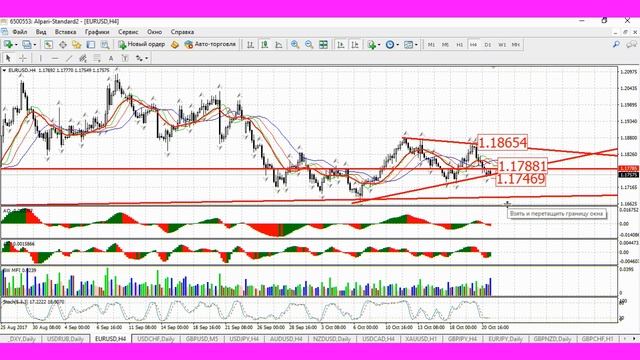
Task: Draw a horizontal line tool
Action: 55,58
